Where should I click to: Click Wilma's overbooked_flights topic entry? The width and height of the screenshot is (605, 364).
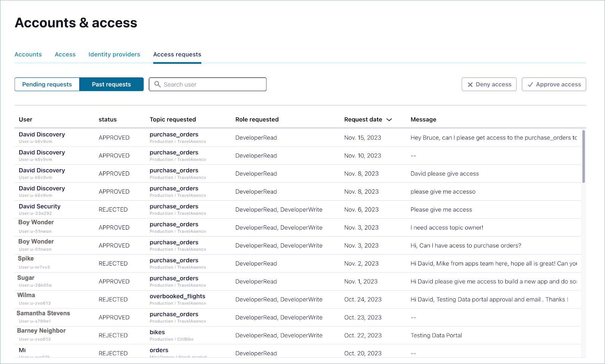177,296
